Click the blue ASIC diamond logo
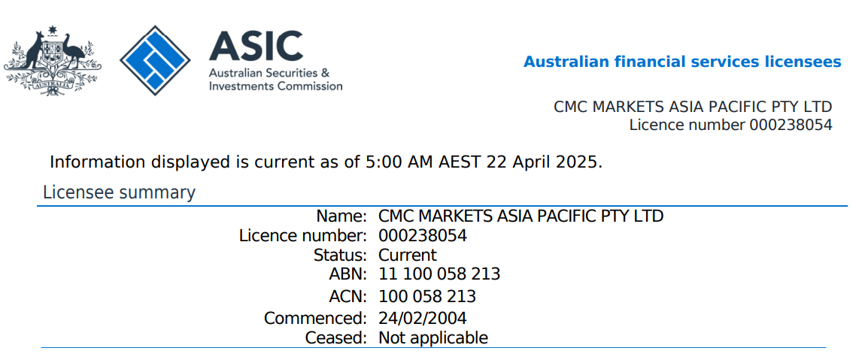 click(x=156, y=59)
